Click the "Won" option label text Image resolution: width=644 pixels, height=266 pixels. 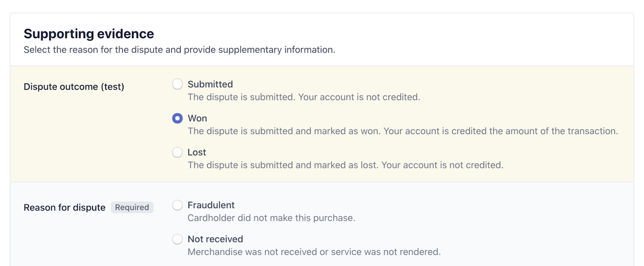pos(197,119)
